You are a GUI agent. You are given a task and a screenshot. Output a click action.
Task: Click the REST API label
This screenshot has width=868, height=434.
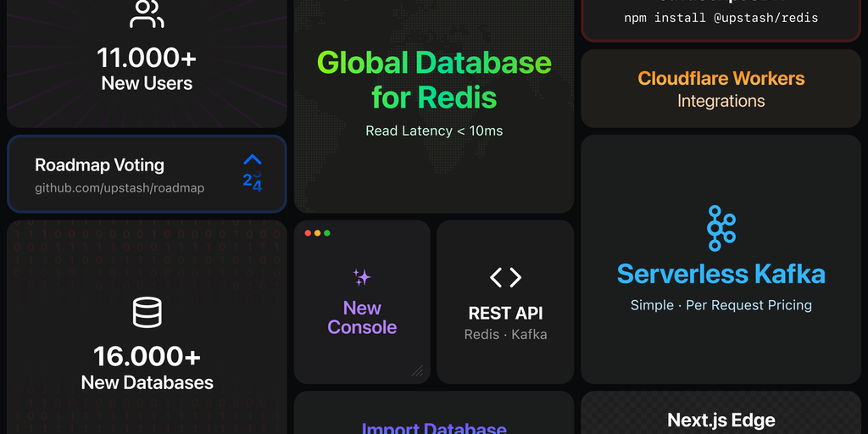(505, 314)
